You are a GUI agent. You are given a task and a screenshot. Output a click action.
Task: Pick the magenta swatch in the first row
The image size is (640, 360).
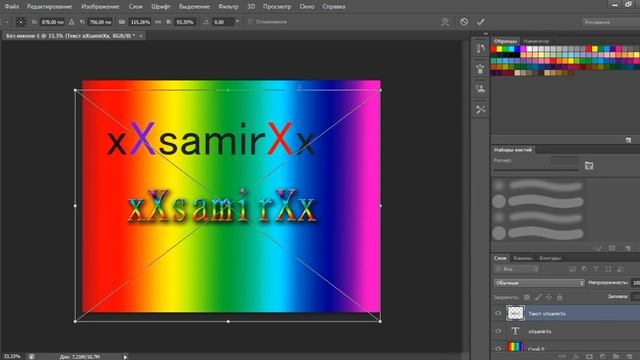[x=523, y=49]
